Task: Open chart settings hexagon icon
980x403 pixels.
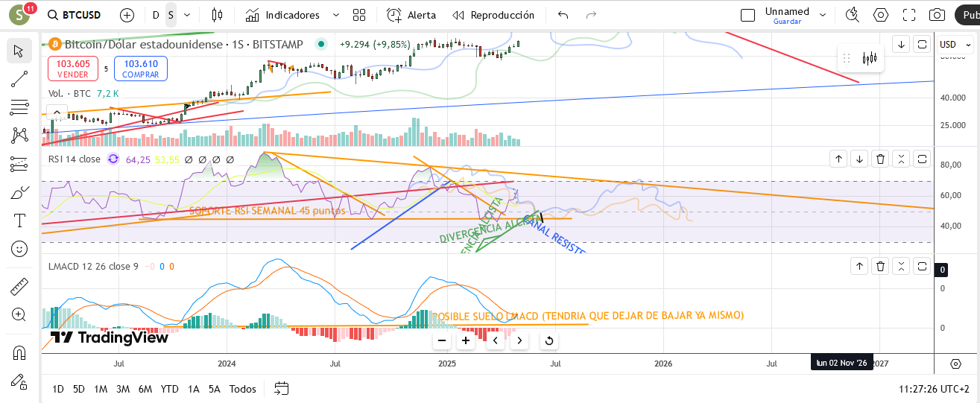Action: click(881, 15)
